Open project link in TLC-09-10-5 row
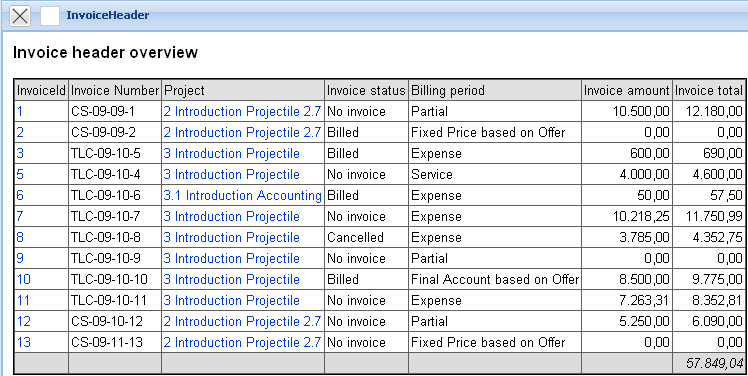This screenshot has height=376, width=748. pos(232,154)
